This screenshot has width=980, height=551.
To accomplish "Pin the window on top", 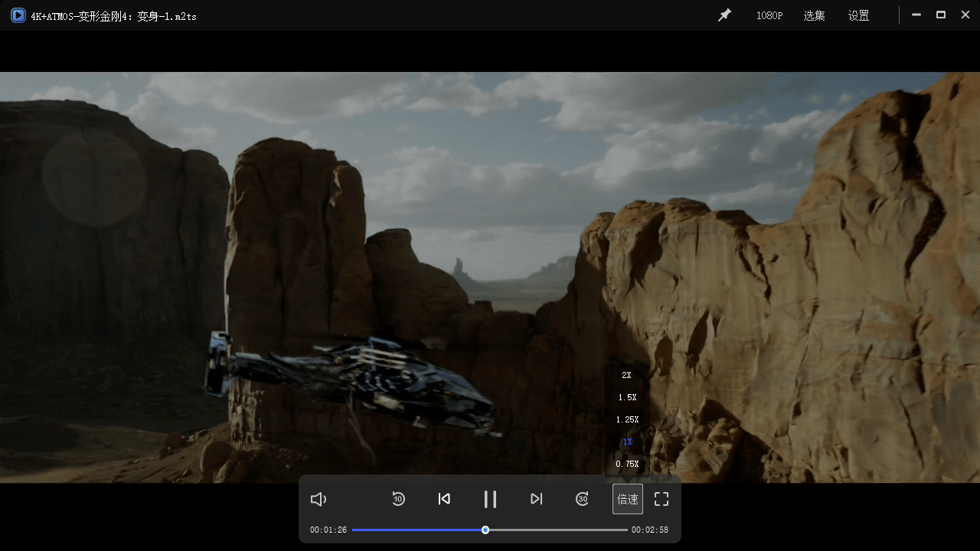I will pos(724,15).
